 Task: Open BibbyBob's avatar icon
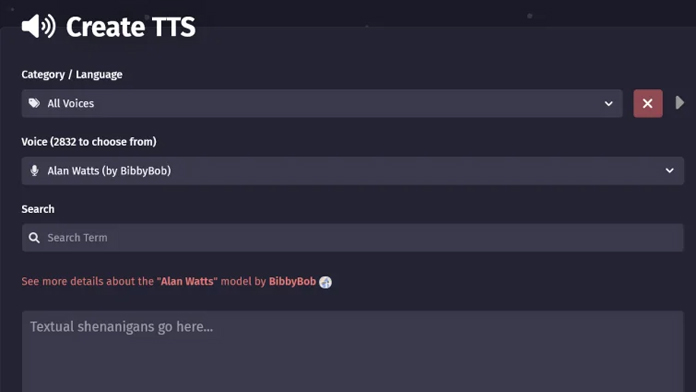pos(325,282)
